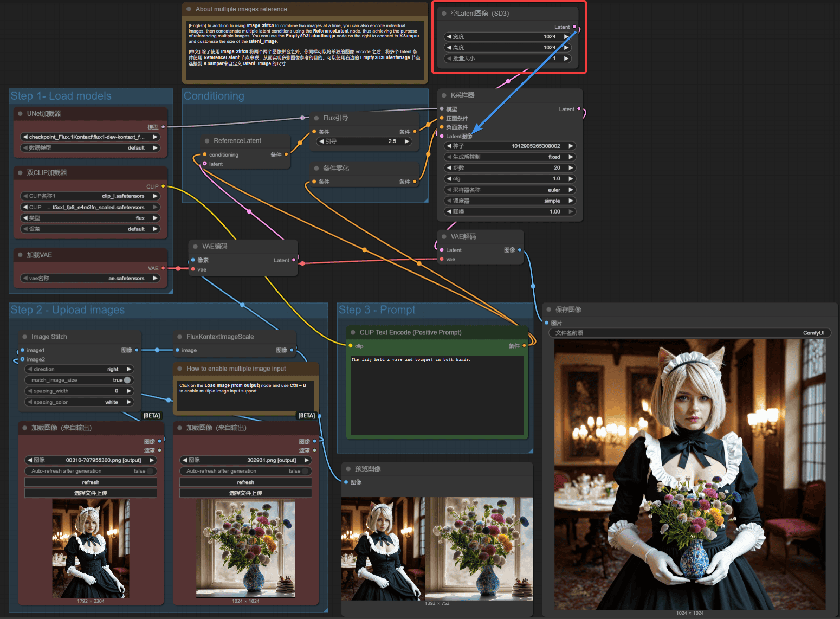The image size is (840, 619).
Task: Click the Image Stitch node's collapse dot
Action: tap(24, 337)
